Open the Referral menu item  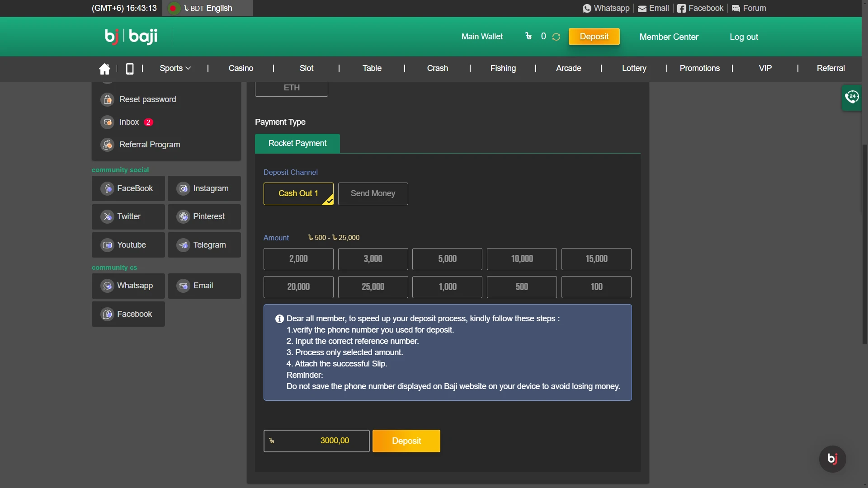pos(831,68)
